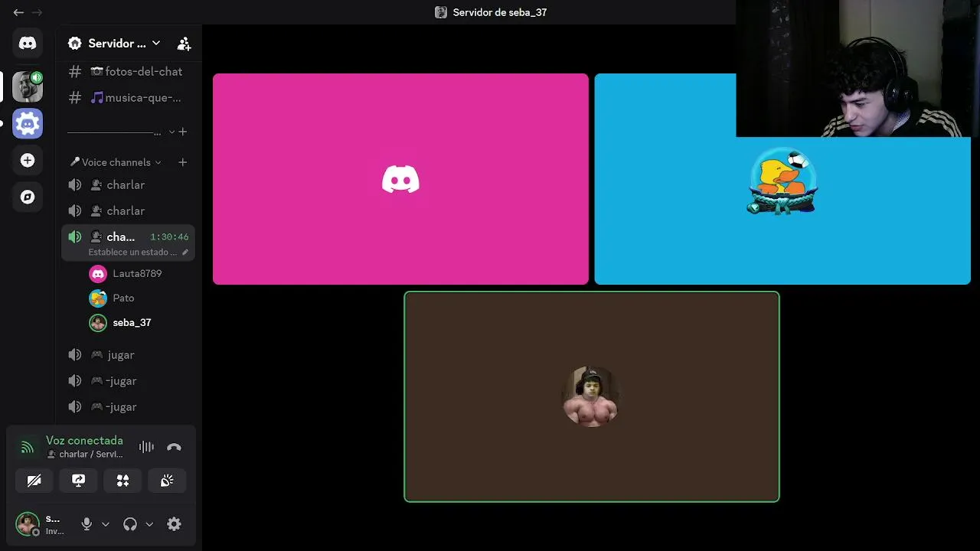
Task: Invite people to the server
Action: click(184, 44)
